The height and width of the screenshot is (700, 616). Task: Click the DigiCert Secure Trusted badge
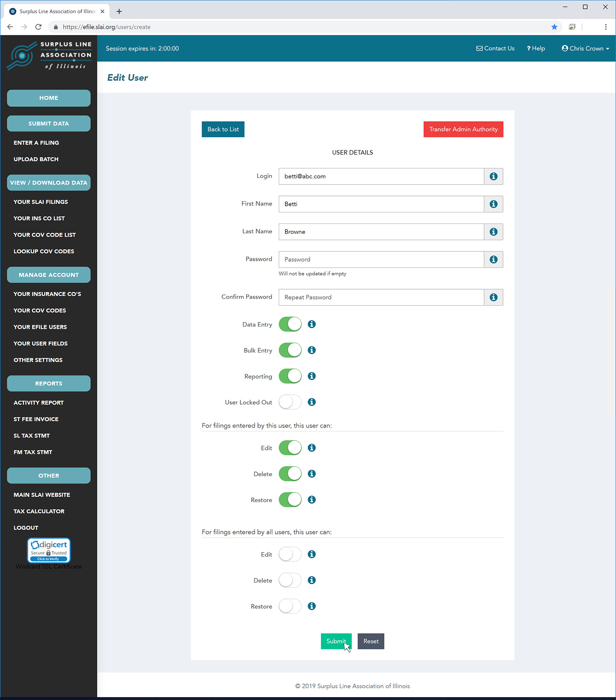tap(49, 550)
